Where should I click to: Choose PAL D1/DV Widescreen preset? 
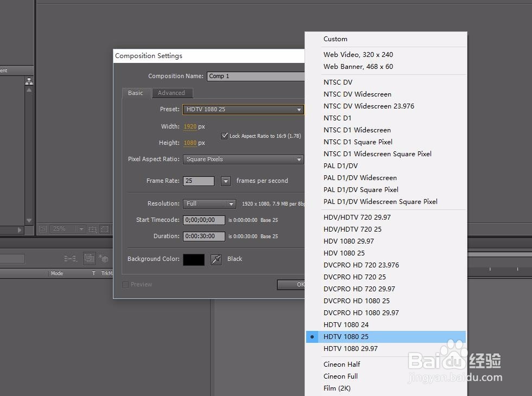(386, 178)
